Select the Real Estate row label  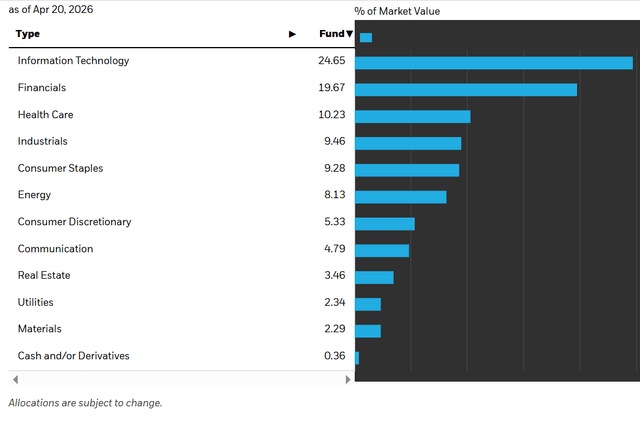[44, 276]
